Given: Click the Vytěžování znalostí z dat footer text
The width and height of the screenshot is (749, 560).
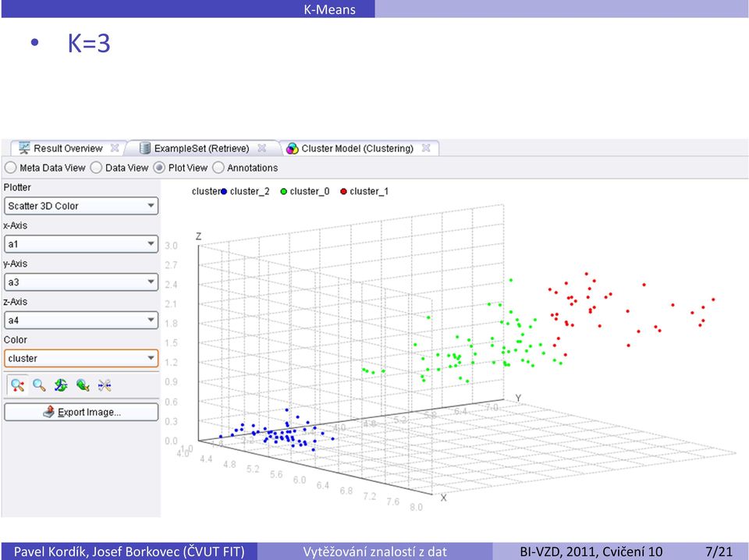Looking at the screenshot, I should pyautogui.click(x=375, y=552).
